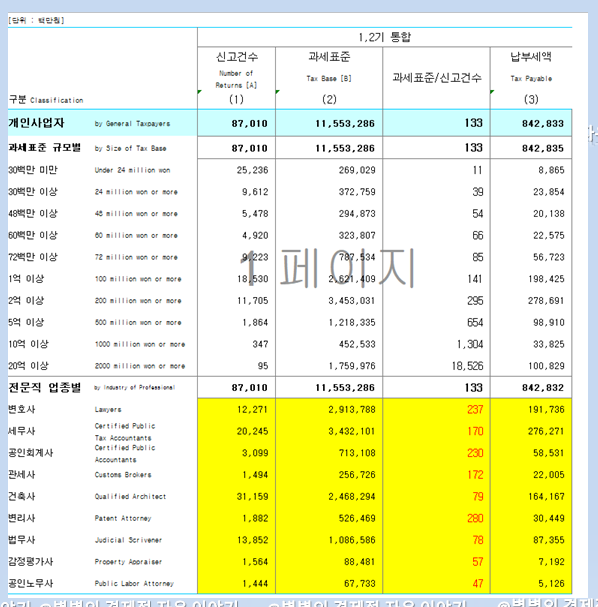The height and width of the screenshot is (607, 598).
Task: Select the 과세표준 규모별 section header
Action: tap(45, 148)
